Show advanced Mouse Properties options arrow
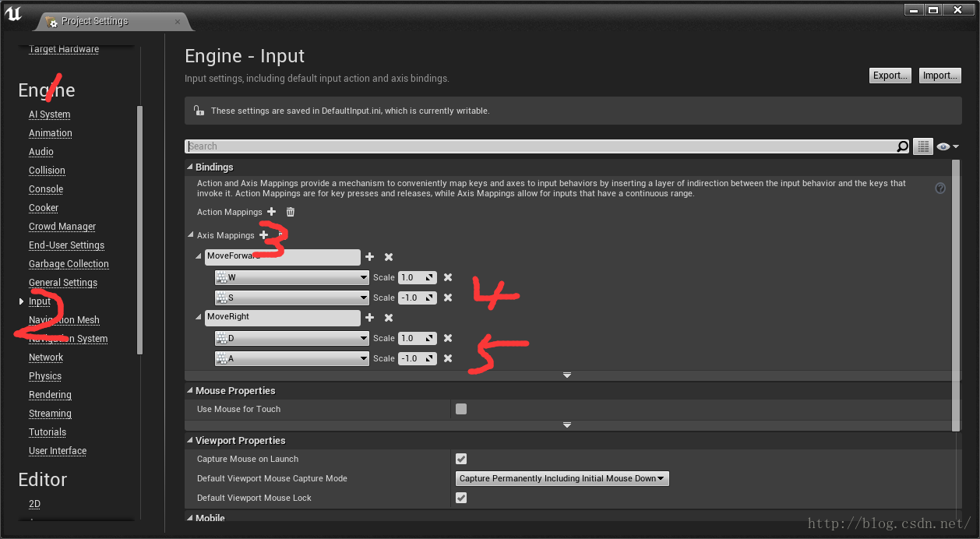Image resolution: width=980 pixels, height=539 pixels. coord(567,425)
